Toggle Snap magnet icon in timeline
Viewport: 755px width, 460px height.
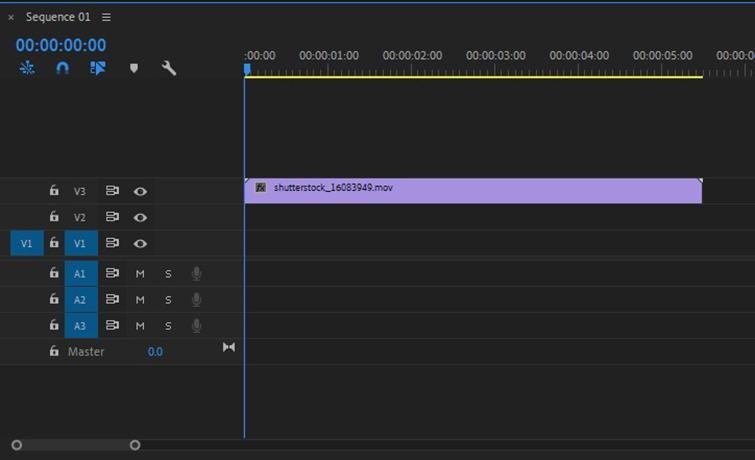[63, 68]
